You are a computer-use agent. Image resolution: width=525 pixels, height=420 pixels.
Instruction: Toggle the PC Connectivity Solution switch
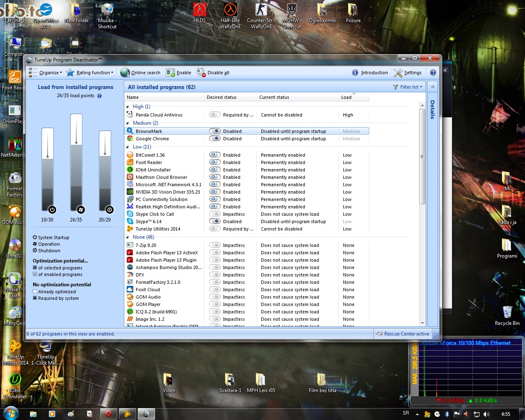215,199
